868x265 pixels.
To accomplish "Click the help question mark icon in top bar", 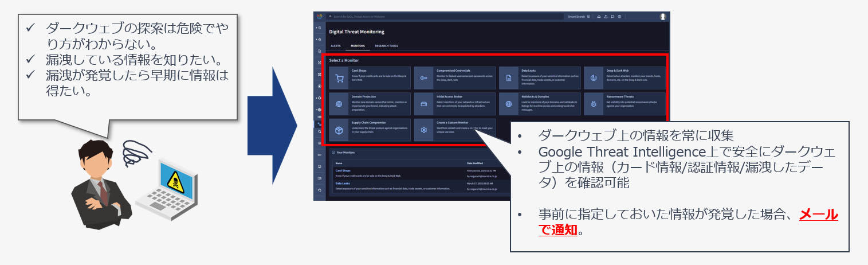I will tap(620, 17).
